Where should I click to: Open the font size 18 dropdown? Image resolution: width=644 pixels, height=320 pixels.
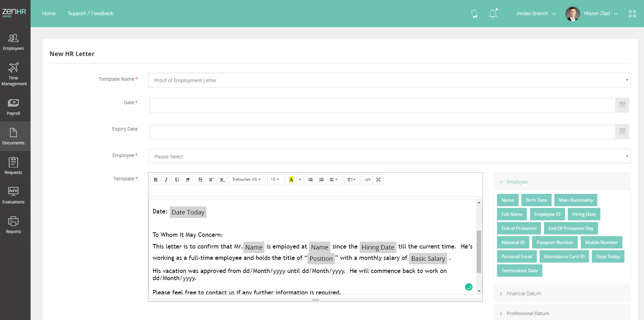click(x=275, y=179)
